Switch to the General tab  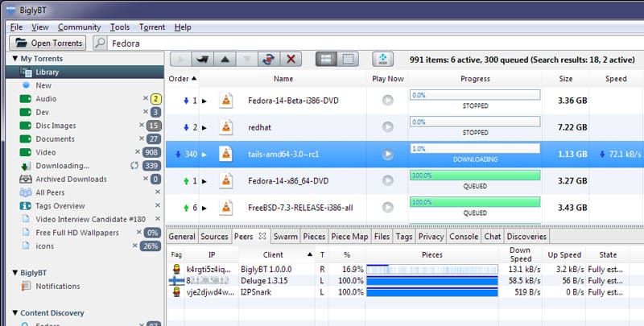[x=182, y=237]
